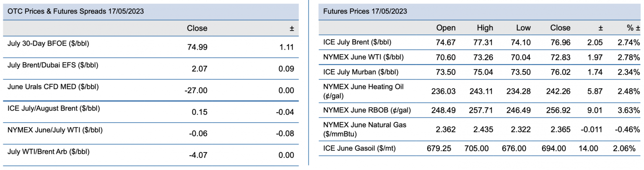
Task: Click NYMEX June WTI close 72.83
Action: click(x=560, y=57)
